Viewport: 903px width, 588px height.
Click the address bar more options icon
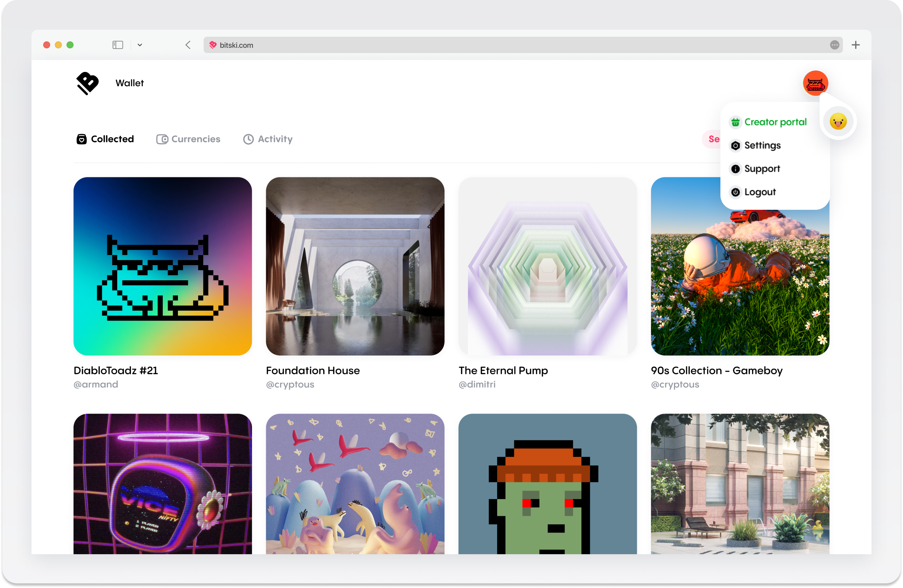[834, 45]
